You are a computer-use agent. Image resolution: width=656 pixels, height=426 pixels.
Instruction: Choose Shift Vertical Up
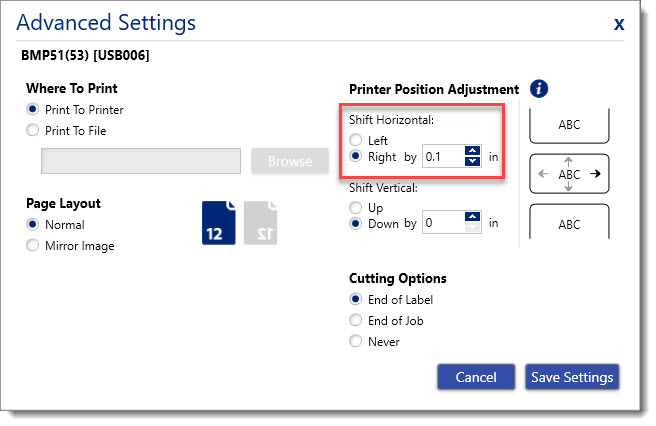(x=356, y=207)
